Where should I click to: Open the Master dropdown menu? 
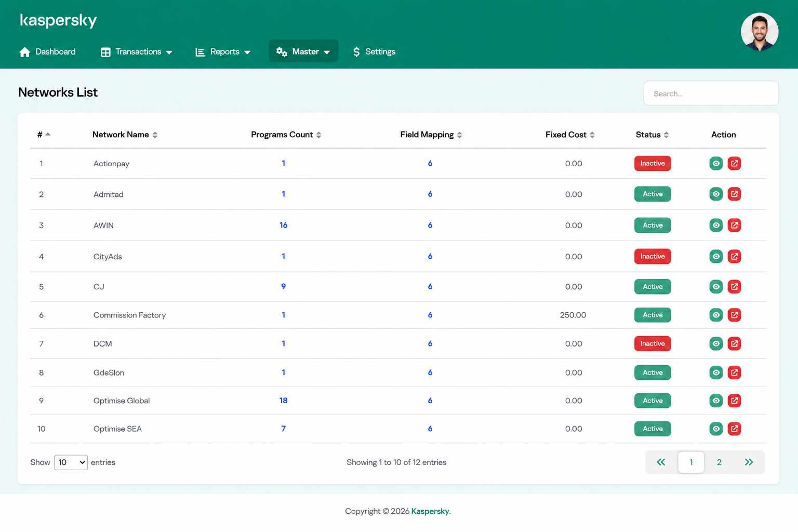tap(303, 51)
